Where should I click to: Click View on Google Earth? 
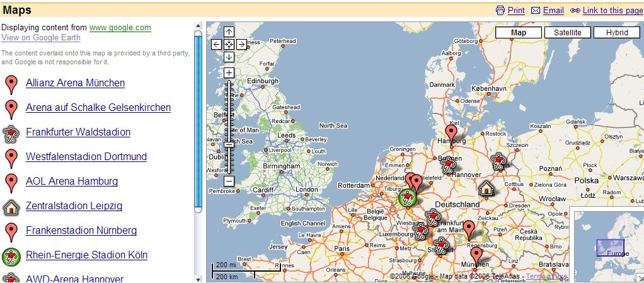(x=41, y=38)
